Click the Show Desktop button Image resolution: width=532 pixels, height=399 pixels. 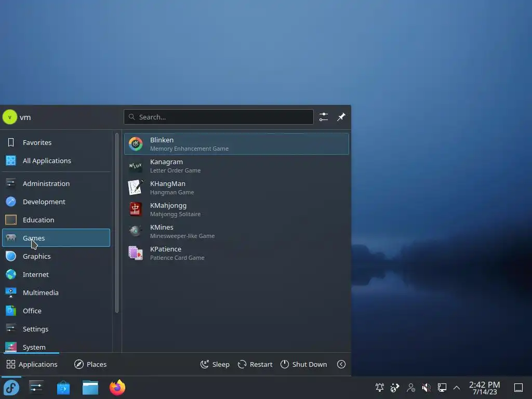[518, 388]
